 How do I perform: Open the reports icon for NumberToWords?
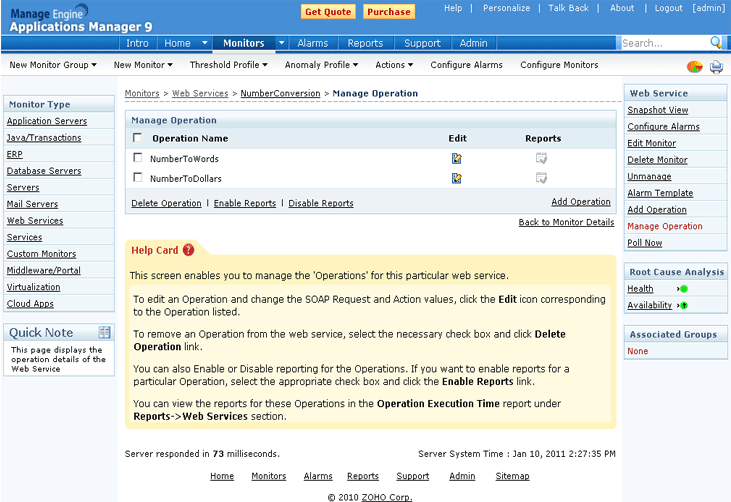click(541, 158)
